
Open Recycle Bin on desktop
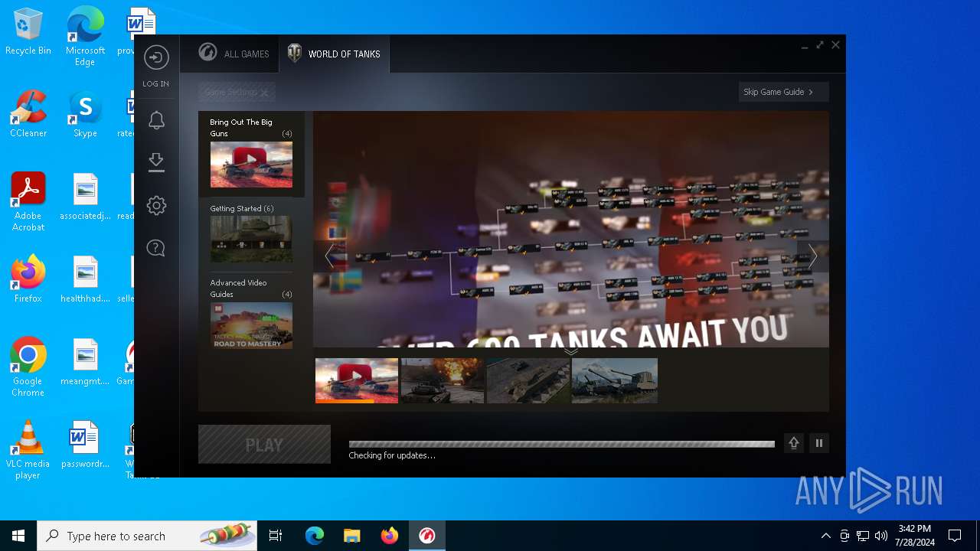[28, 32]
